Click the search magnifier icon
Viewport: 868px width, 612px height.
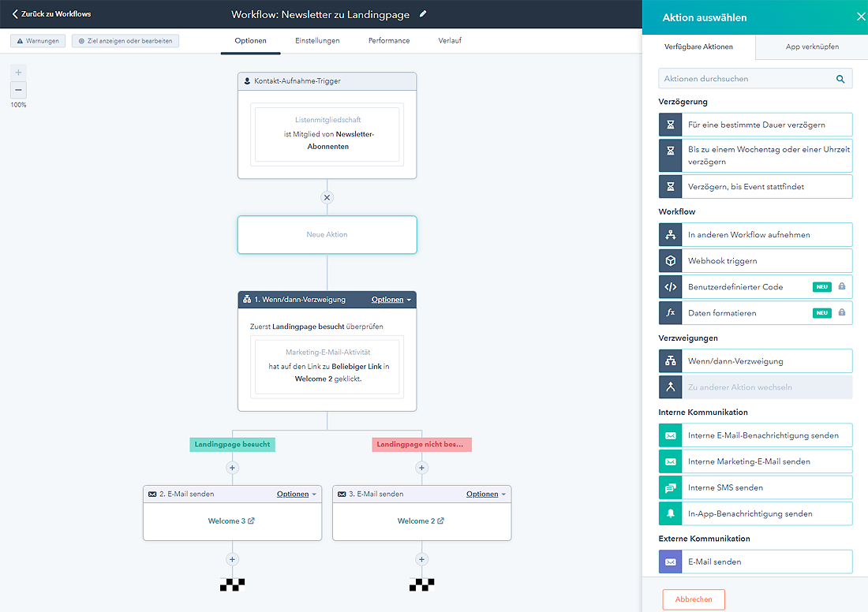pos(840,79)
